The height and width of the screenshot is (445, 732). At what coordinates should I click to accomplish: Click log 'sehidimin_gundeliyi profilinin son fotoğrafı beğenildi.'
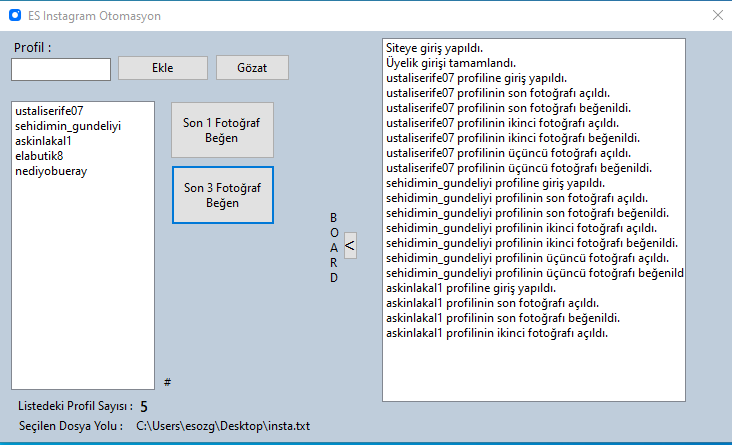pyautogui.click(x=528, y=213)
